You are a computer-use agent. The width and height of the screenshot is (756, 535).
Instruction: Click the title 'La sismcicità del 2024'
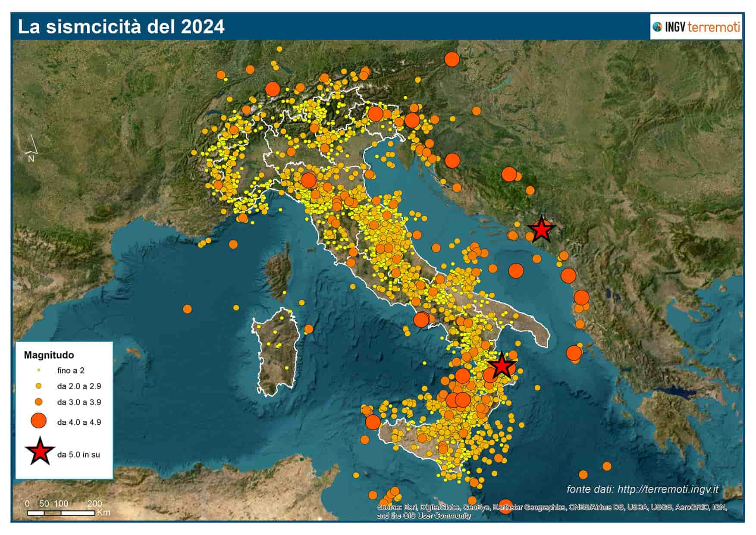(122, 26)
